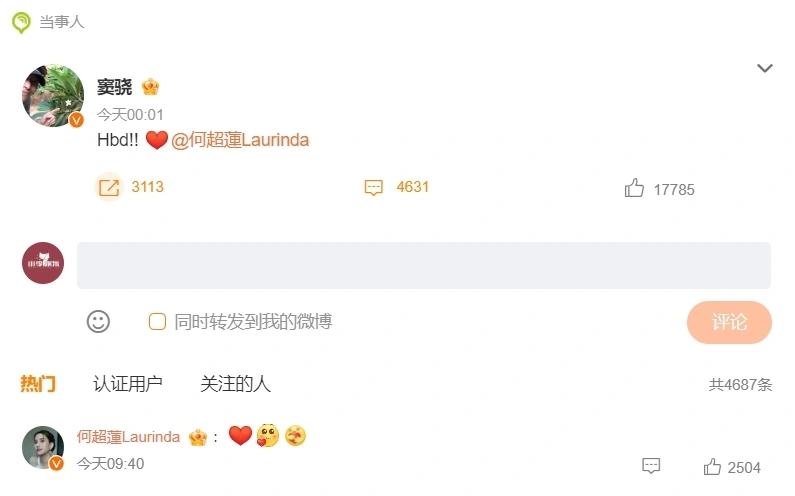Click the crown badge next to 窦骁
The image size is (795, 496).
151,87
